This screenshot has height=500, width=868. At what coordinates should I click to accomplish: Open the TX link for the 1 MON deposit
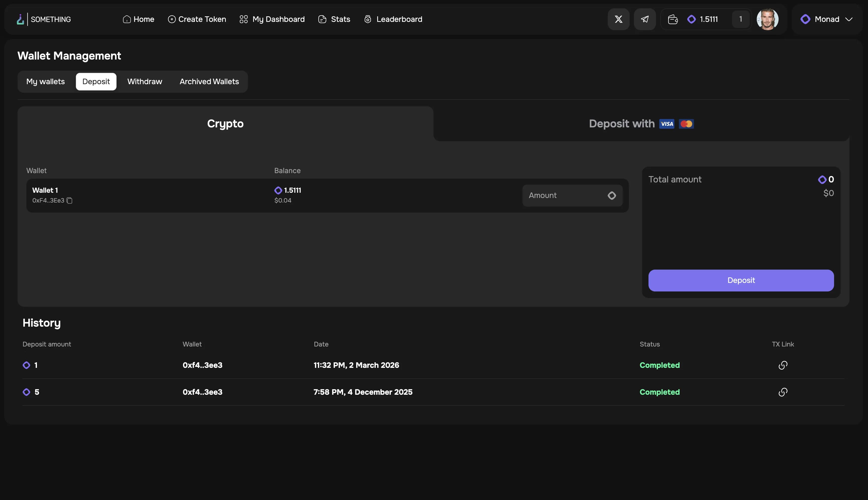pos(783,365)
